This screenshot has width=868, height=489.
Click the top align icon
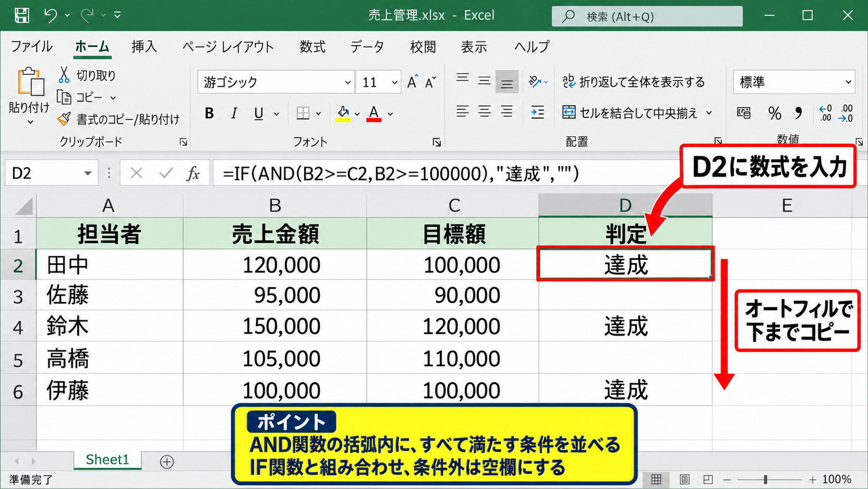click(463, 78)
